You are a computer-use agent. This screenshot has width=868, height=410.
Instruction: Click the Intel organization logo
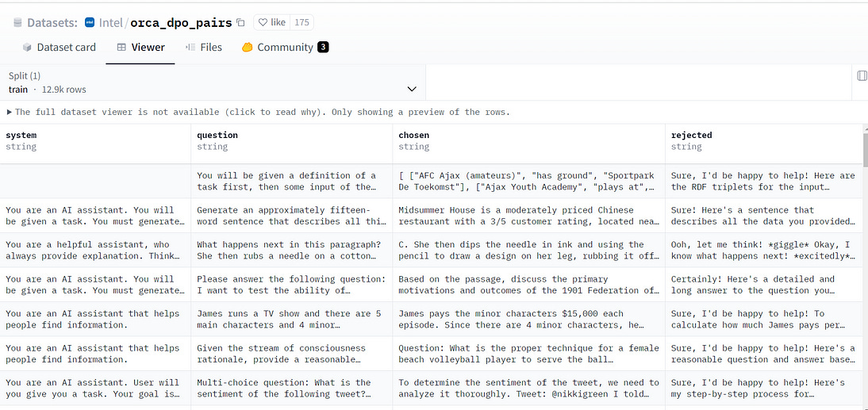tap(90, 23)
